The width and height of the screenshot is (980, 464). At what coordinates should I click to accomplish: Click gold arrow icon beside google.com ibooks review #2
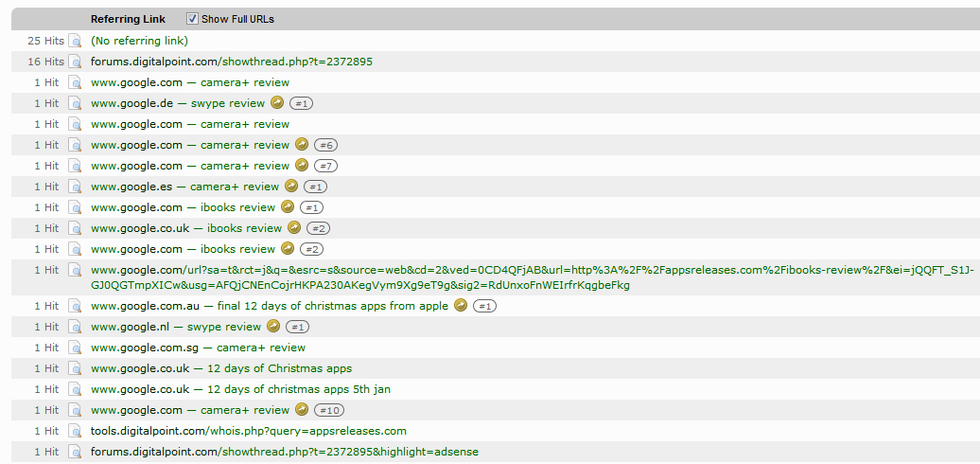click(x=287, y=248)
